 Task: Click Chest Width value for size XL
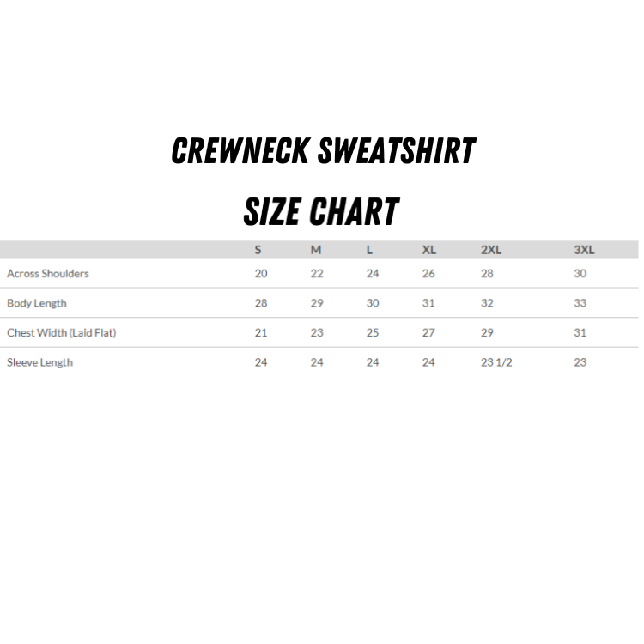pos(428,333)
